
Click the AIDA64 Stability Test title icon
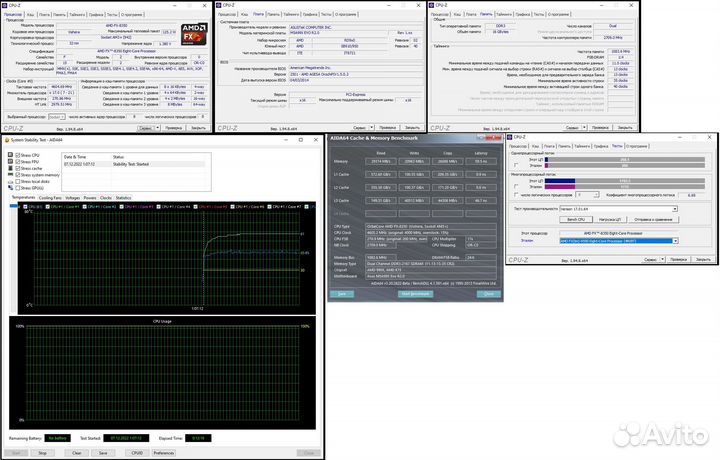6,139
